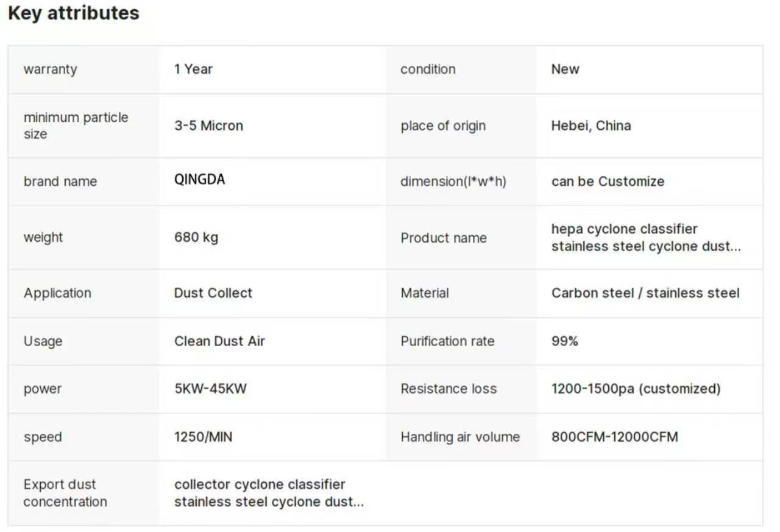Select the "1200-1500pa (customized)" resistance value
Image resolution: width=780 pixels, height=532 pixels.
click(x=636, y=389)
